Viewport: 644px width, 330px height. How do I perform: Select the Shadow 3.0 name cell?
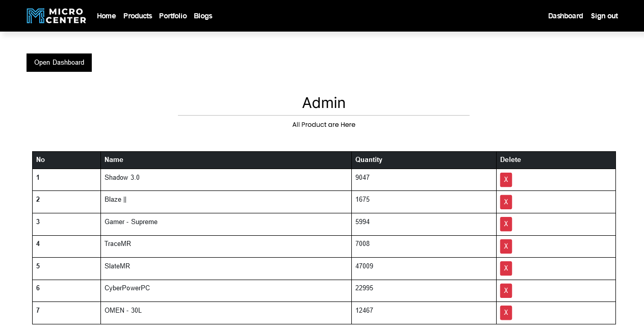click(x=122, y=178)
